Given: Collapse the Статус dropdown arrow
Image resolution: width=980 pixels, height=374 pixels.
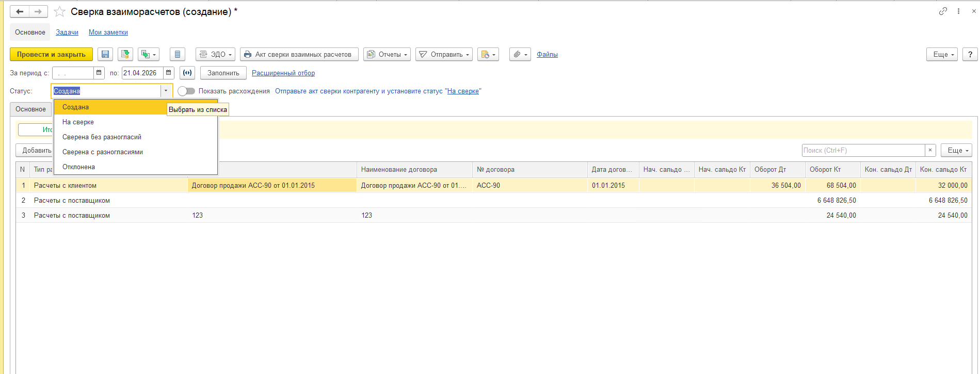Looking at the screenshot, I should (166, 91).
